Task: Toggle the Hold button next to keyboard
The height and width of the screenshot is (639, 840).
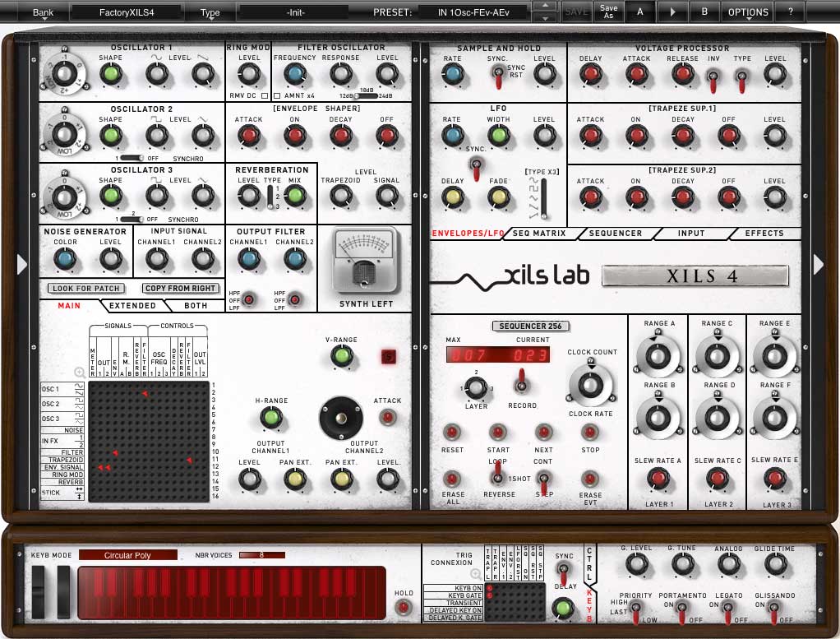Action: tap(403, 608)
